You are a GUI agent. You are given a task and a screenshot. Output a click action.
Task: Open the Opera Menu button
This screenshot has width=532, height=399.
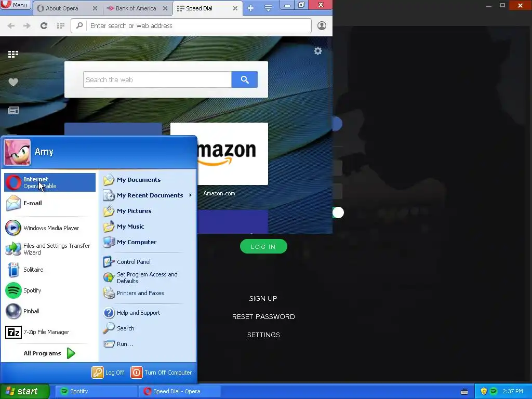[15, 5]
